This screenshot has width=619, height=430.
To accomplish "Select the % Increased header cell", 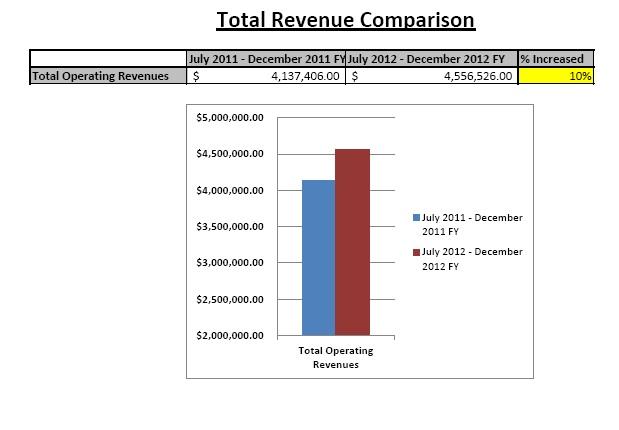I will [556, 59].
